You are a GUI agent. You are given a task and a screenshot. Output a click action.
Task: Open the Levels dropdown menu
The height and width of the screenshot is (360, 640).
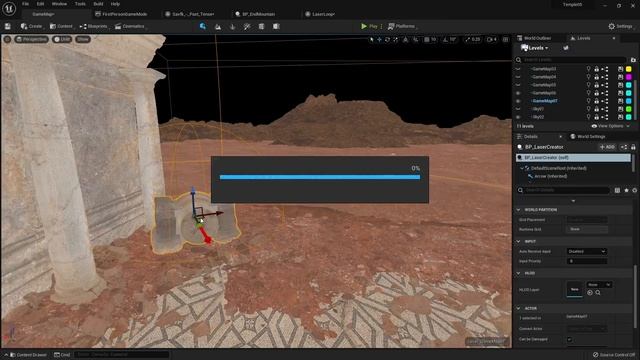click(535, 48)
